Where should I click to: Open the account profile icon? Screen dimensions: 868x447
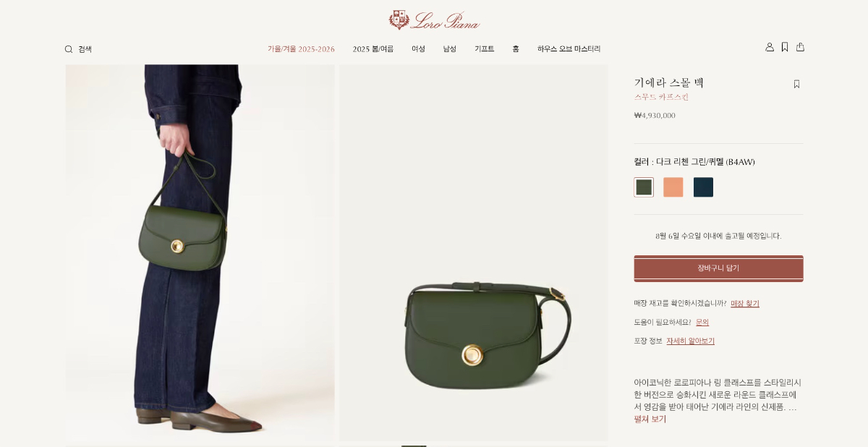point(770,47)
